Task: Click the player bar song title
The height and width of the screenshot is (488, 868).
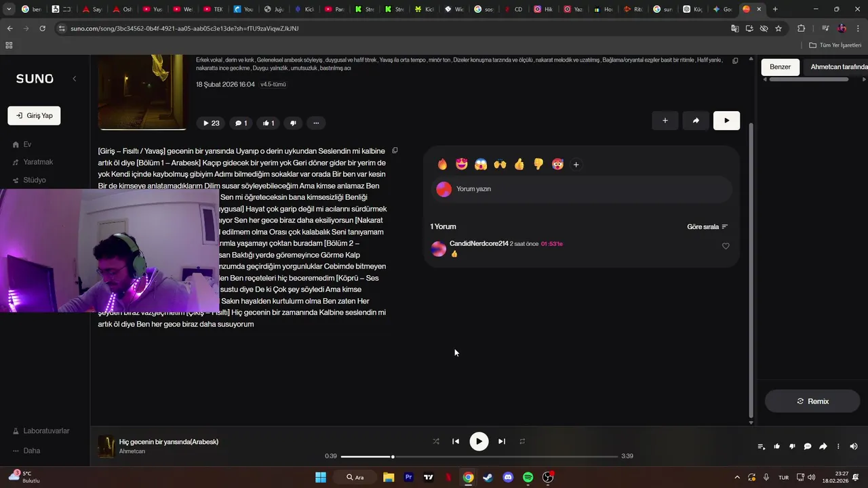Action: pyautogui.click(x=169, y=442)
